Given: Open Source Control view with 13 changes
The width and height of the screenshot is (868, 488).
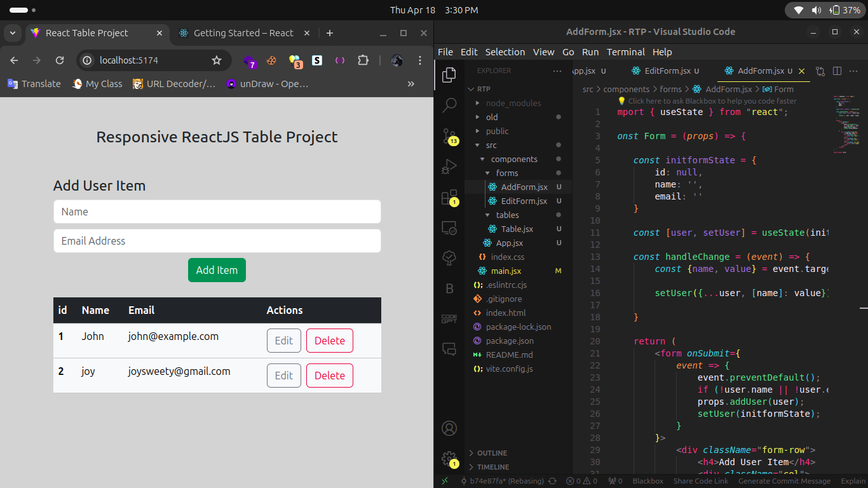Looking at the screenshot, I should tap(449, 135).
